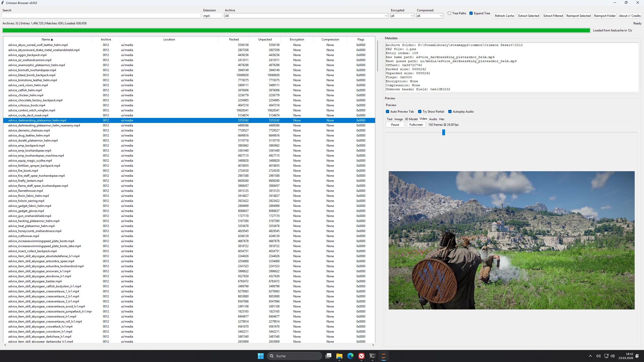Viewport: 644px width, 362px height.
Task: Click the taskbar clock showing 18:42
Action: [626, 356]
